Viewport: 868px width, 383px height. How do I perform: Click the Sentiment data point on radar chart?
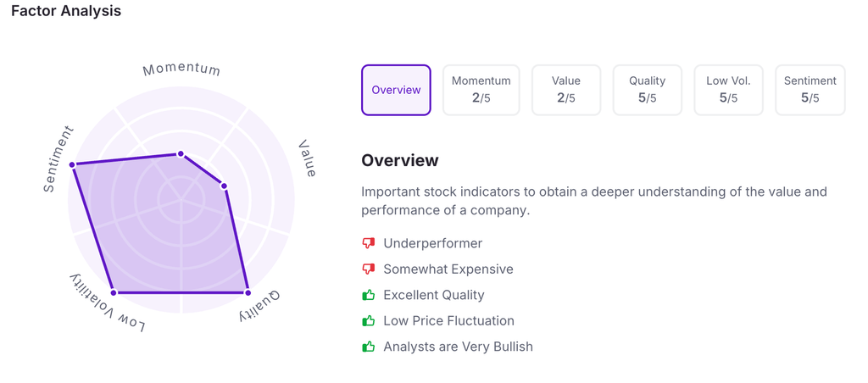[72, 164]
